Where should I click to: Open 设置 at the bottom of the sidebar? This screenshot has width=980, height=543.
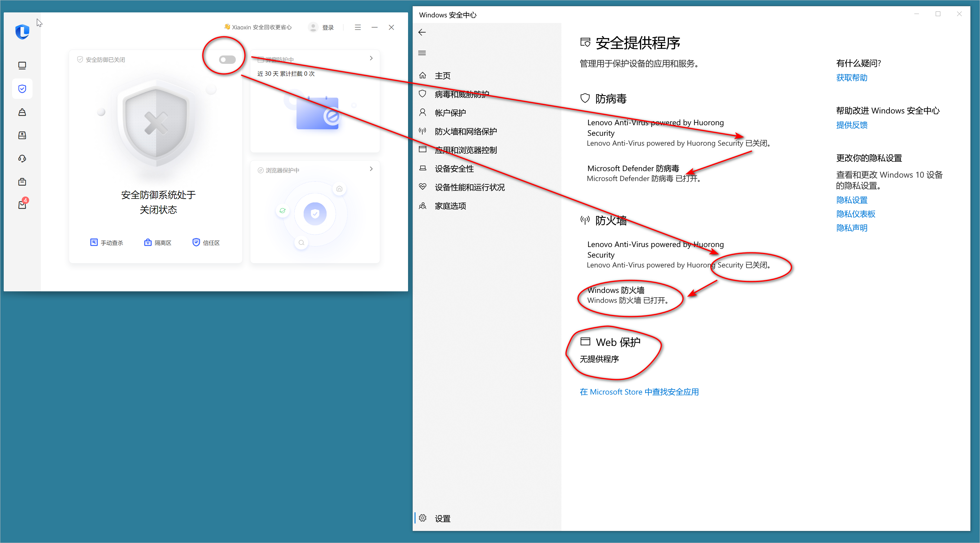442,518
